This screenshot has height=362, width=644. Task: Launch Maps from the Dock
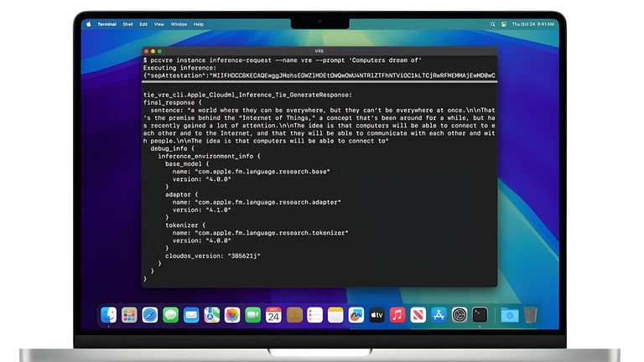[x=211, y=315]
